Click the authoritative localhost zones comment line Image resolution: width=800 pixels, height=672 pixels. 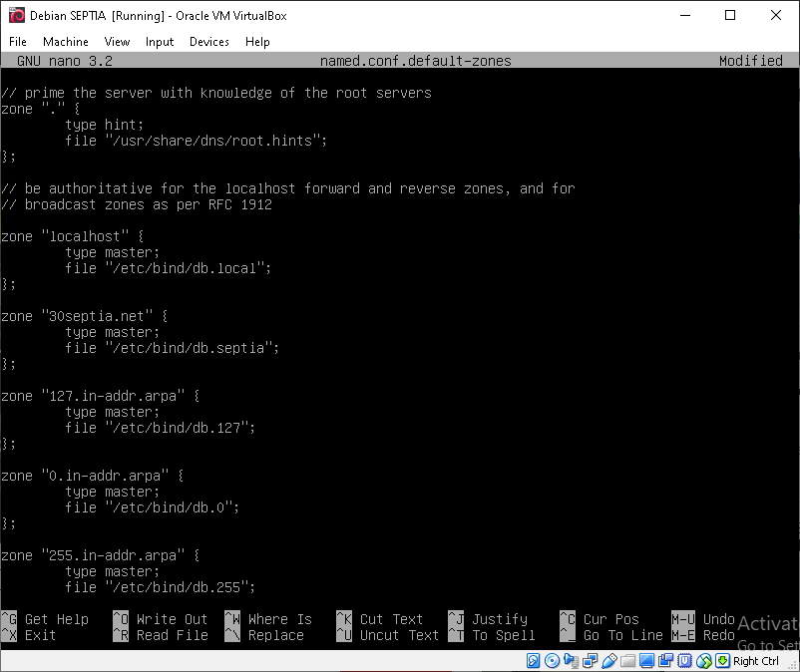tap(288, 188)
